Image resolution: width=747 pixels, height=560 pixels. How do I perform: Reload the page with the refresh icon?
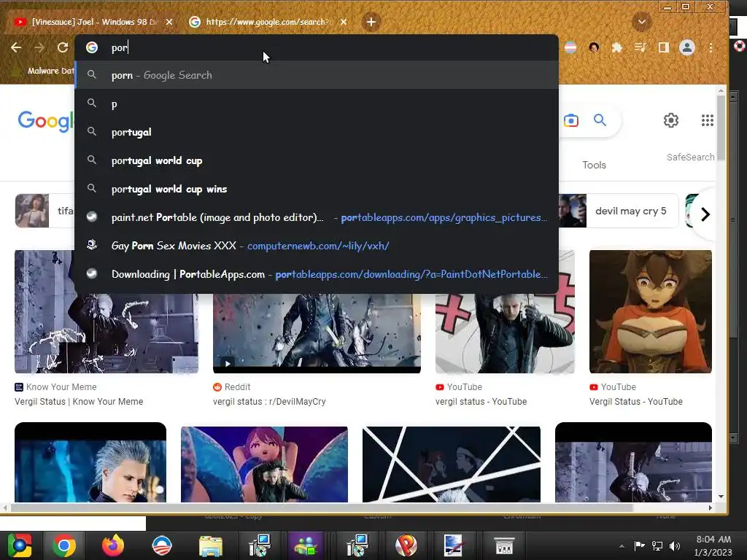[x=63, y=47]
